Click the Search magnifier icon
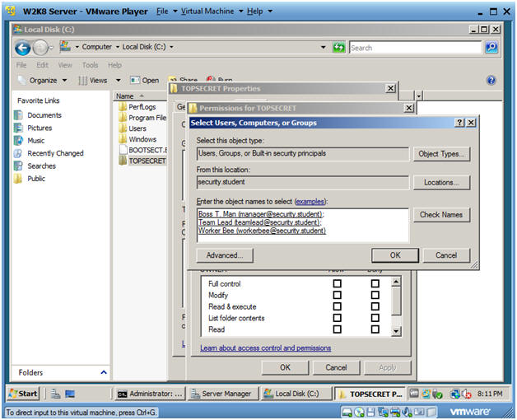 [x=491, y=47]
